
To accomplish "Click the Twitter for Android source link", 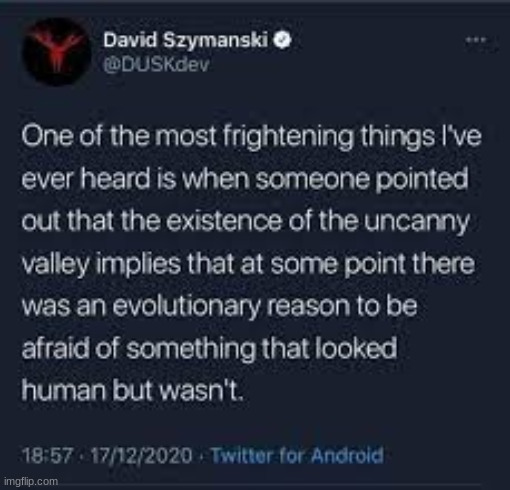I will [297, 455].
